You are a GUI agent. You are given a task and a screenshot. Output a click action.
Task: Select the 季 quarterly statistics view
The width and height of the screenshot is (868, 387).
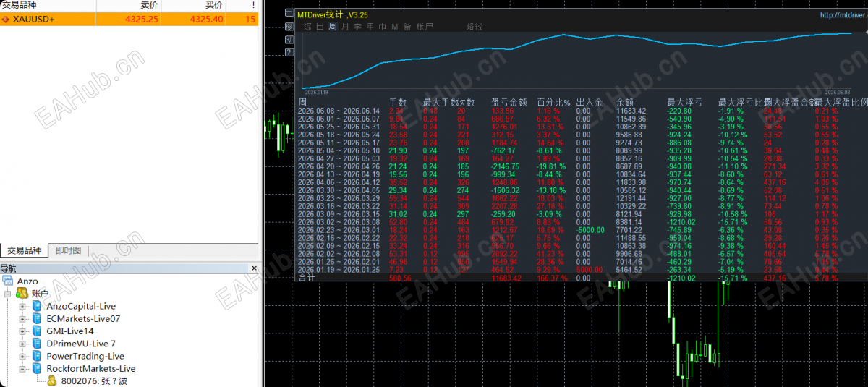pos(358,27)
